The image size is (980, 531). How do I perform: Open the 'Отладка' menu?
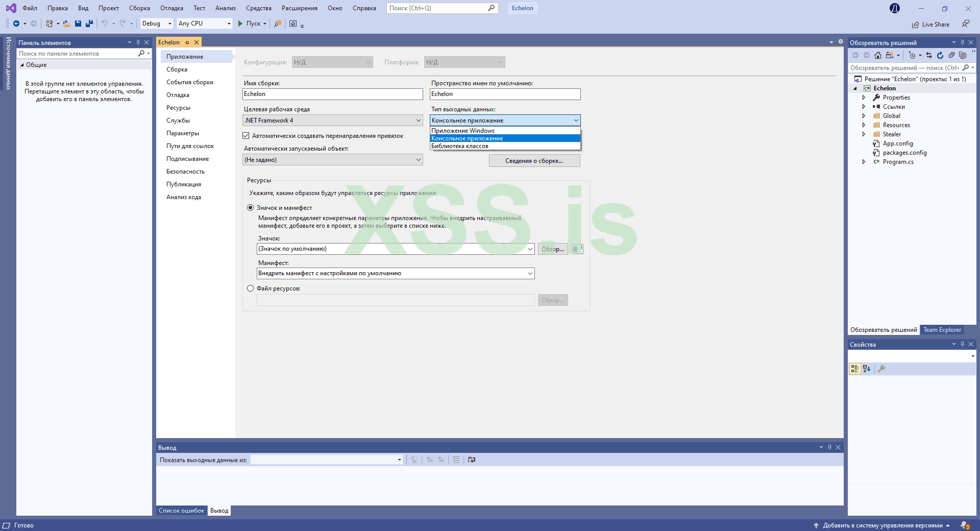[171, 8]
